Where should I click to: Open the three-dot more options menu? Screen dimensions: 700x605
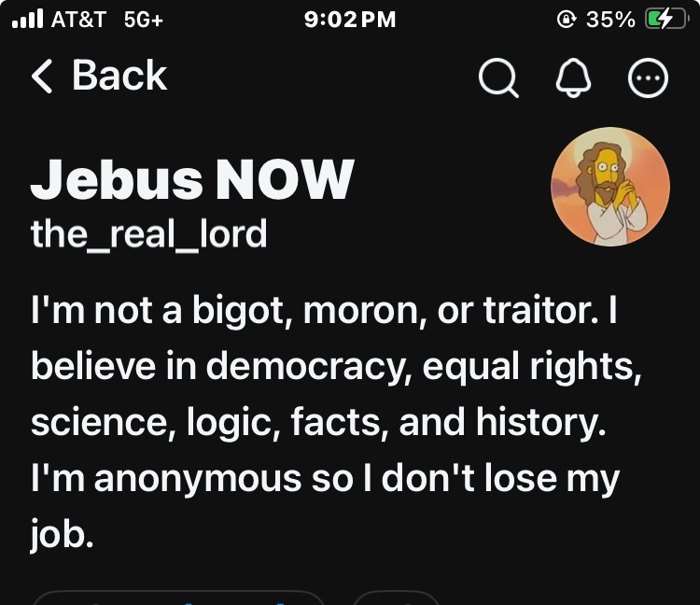point(649,77)
